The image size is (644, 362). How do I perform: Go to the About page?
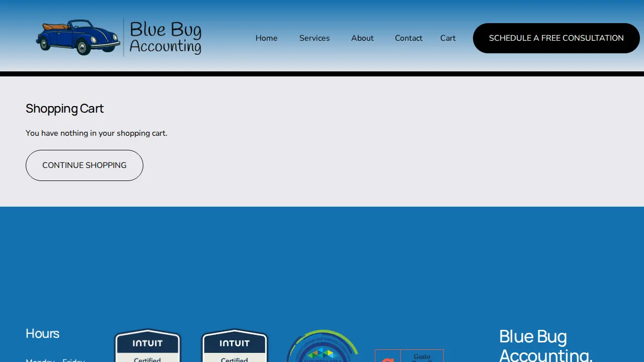(362, 38)
